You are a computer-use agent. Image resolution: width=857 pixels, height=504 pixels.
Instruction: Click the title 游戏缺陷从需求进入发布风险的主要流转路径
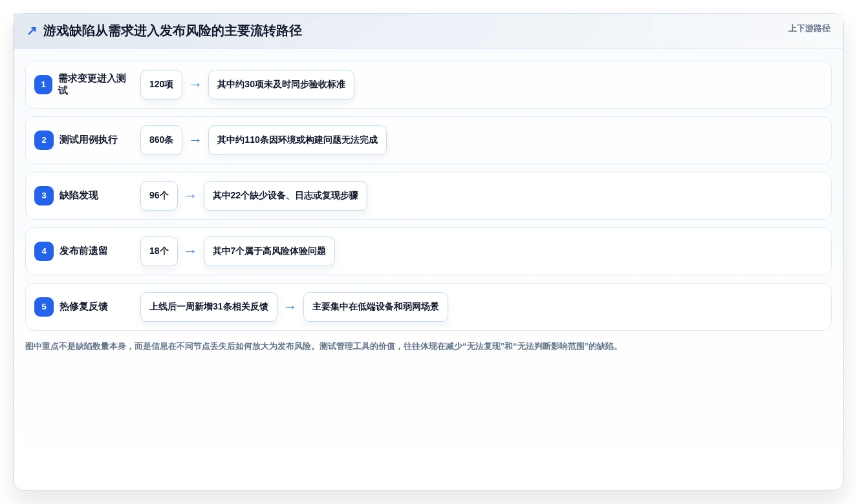pyautogui.click(x=173, y=31)
